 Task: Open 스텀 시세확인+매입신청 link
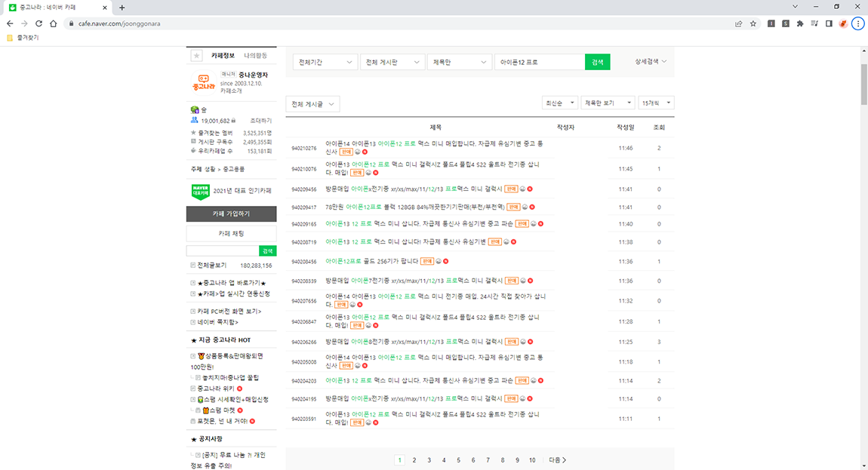(x=237, y=399)
